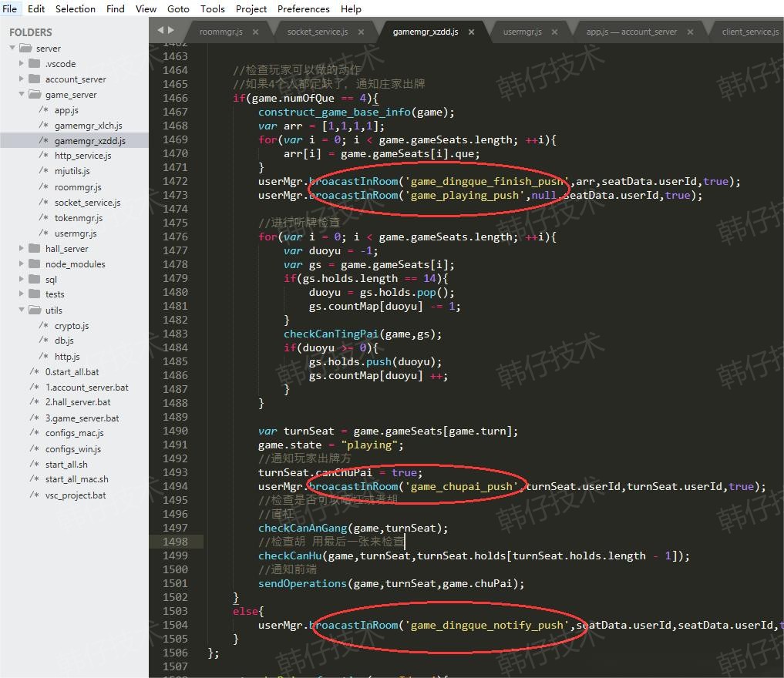Select the hall_server folder icon

point(35,248)
